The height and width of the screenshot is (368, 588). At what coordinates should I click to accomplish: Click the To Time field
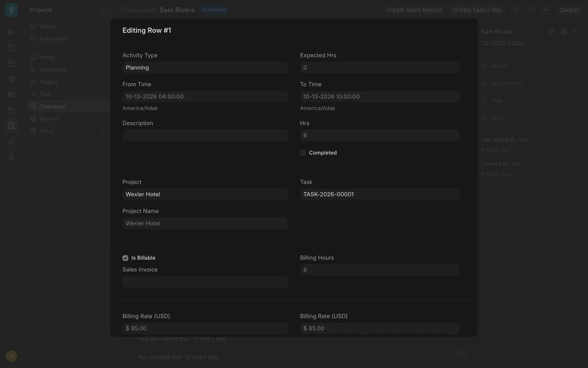(x=379, y=97)
